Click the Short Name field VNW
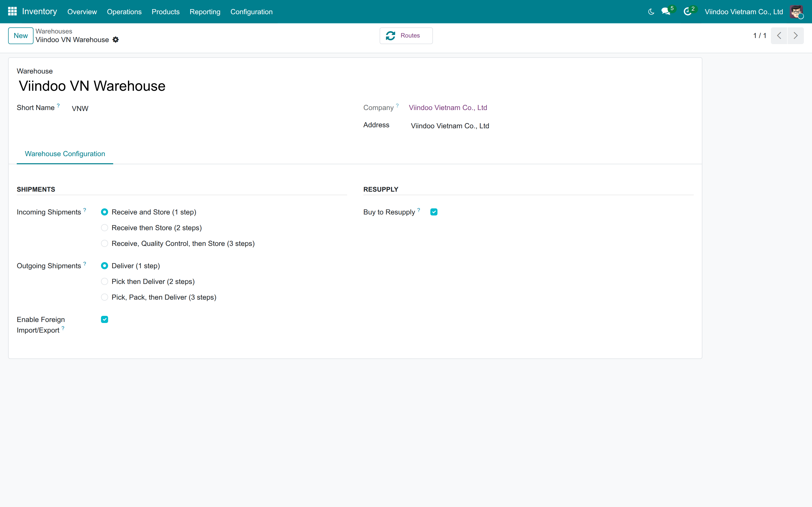 tap(208, 108)
